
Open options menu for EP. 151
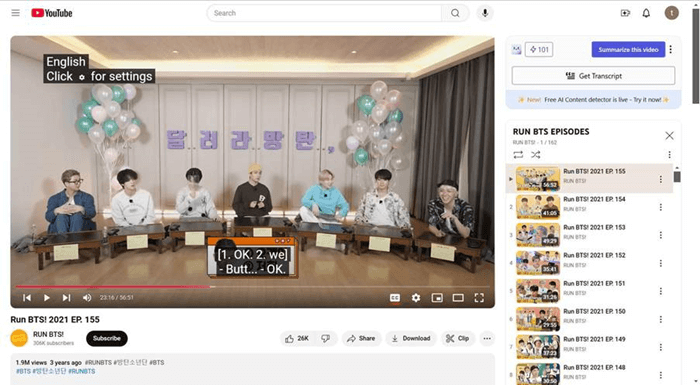pos(661,291)
